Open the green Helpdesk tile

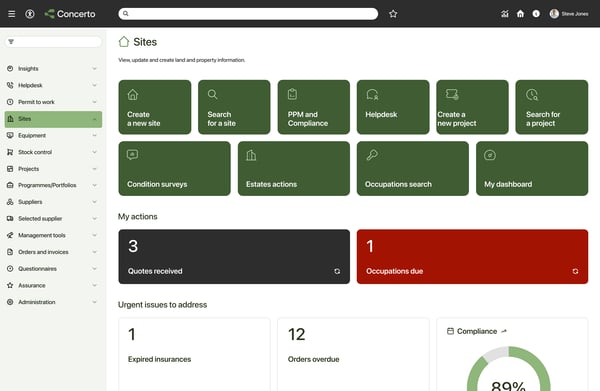[x=393, y=107]
